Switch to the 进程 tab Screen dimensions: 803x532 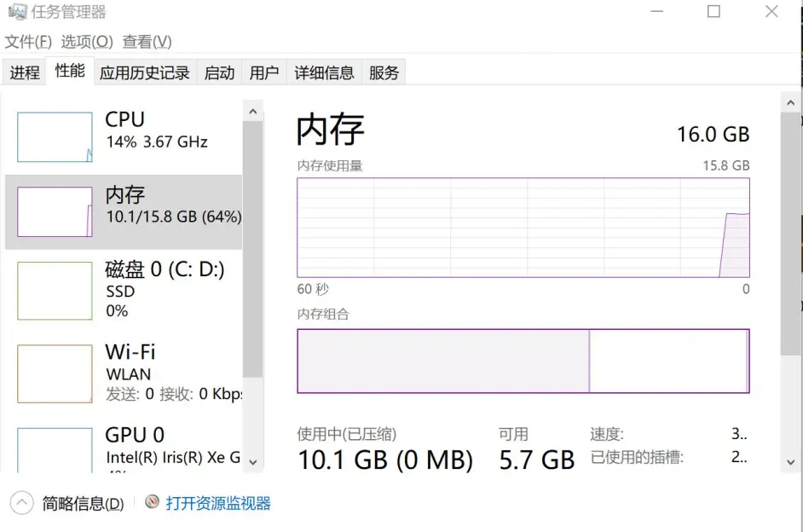(24, 72)
